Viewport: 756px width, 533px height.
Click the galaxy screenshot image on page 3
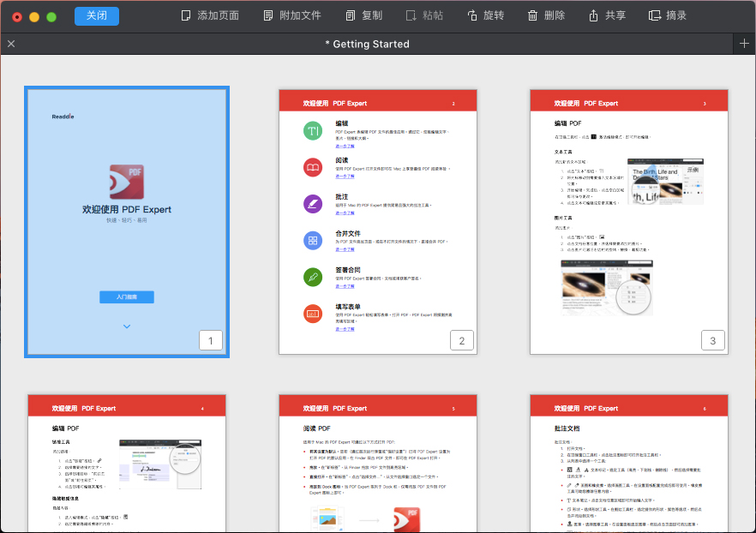pos(607,288)
